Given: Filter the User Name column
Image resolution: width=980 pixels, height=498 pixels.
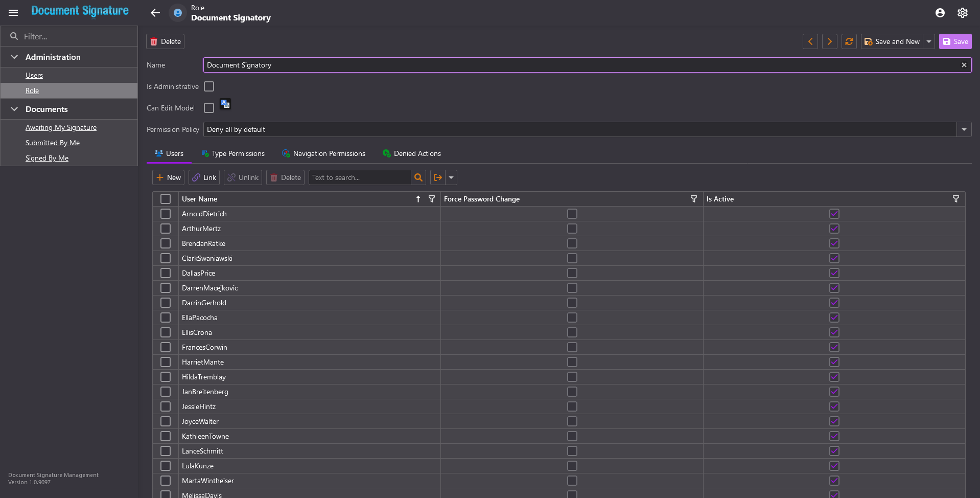Looking at the screenshot, I should click(432, 199).
